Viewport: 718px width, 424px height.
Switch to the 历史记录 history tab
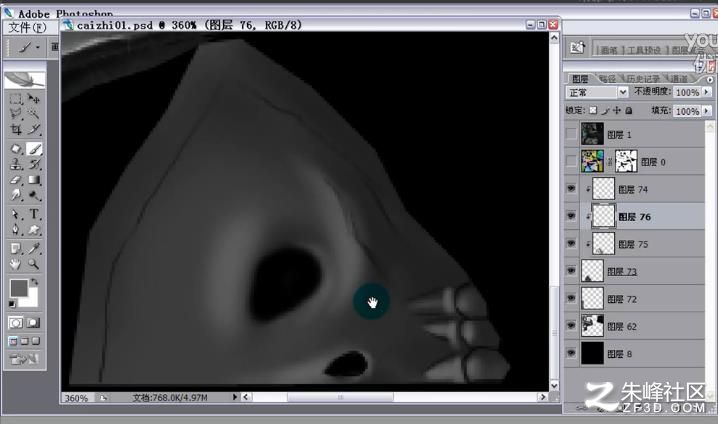[642, 79]
